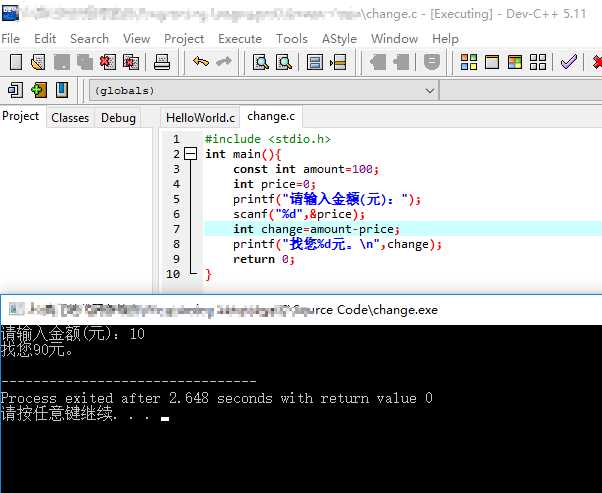Click the Close file toolbar icon
This screenshot has height=493, width=602.
click(108, 62)
